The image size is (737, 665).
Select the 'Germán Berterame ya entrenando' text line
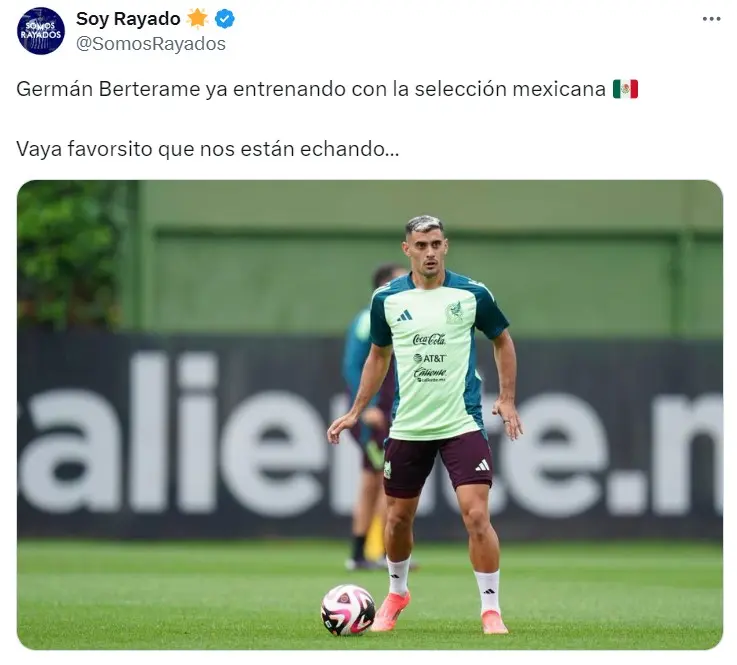(311, 89)
